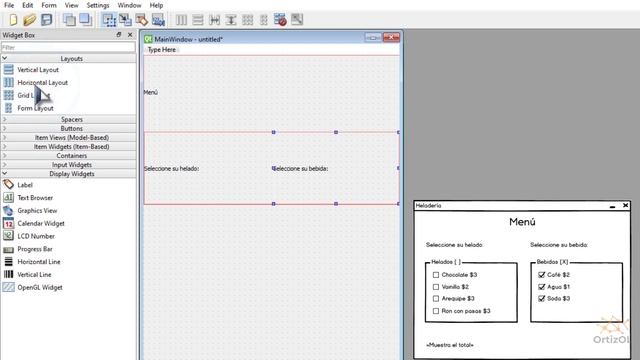The height and width of the screenshot is (360, 640).
Task: Expand the Input Widgets category
Action: [x=69, y=164]
